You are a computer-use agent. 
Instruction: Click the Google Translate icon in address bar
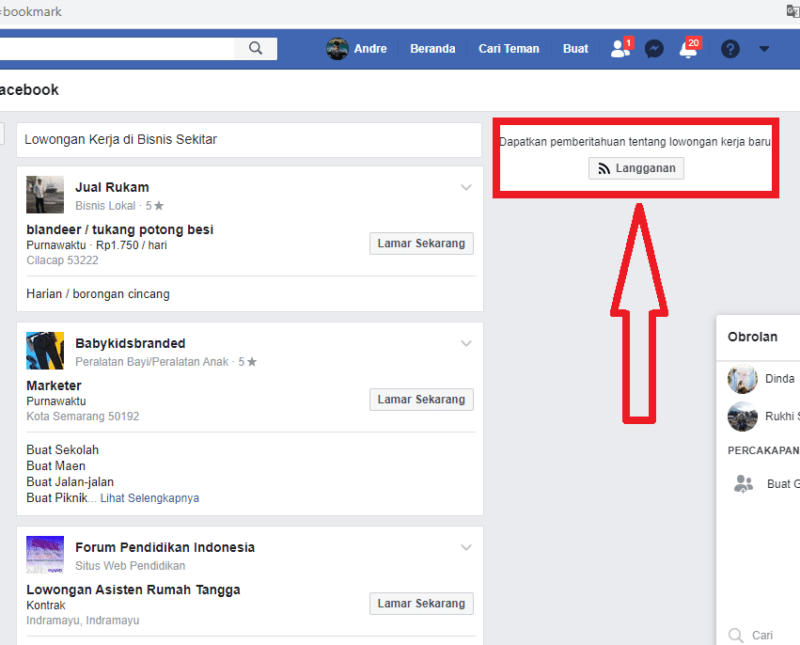click(x=792, y=11)
